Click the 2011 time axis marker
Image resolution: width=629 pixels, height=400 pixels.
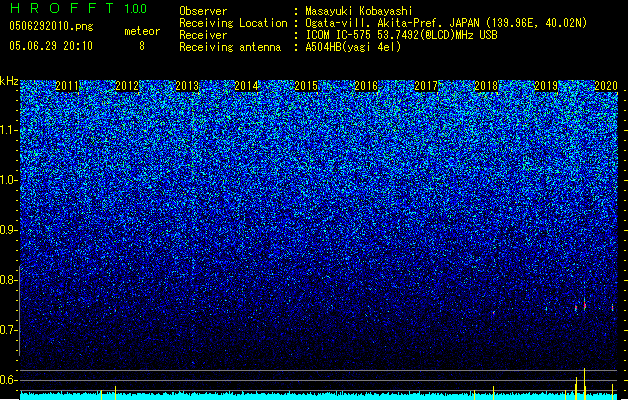pos(67,85)
